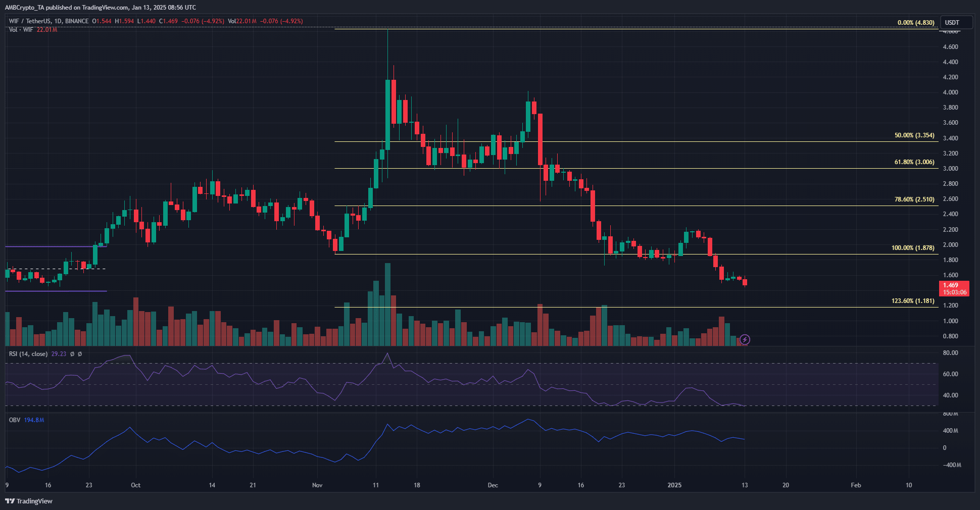The height and width of the screenshot is (510, 980).
Task: Click the 100.00% (1.878) Fibonacci label
Action: click(x=913, y=248)
